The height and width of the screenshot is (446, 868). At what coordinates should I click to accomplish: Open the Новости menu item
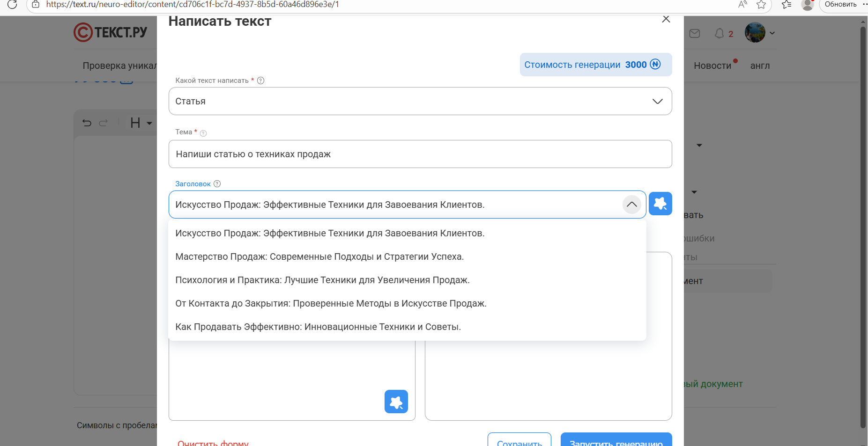point(713,66)
